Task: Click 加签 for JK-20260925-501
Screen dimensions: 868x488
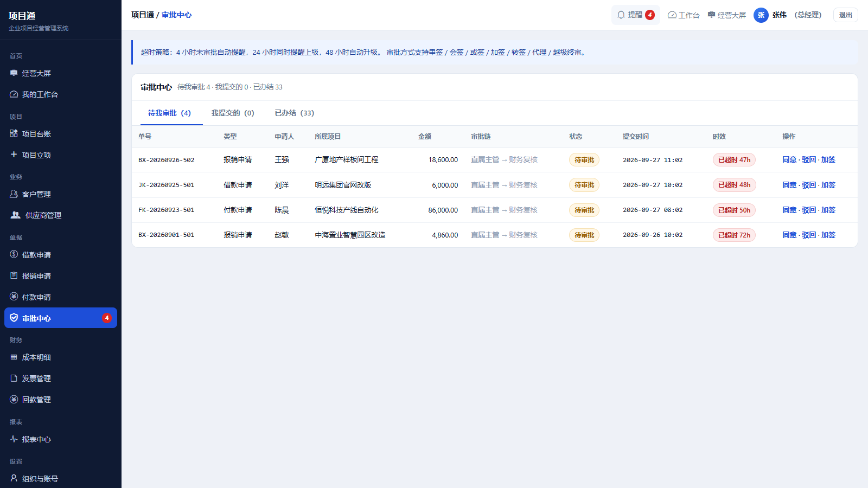Action: click(x=828, y=185)
